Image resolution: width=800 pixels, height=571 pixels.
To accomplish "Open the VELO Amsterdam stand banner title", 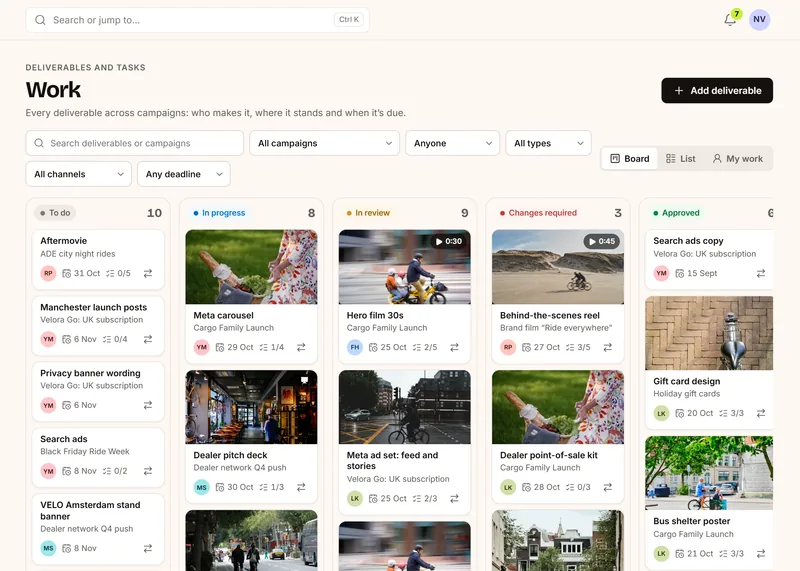I will pos(90,510).
